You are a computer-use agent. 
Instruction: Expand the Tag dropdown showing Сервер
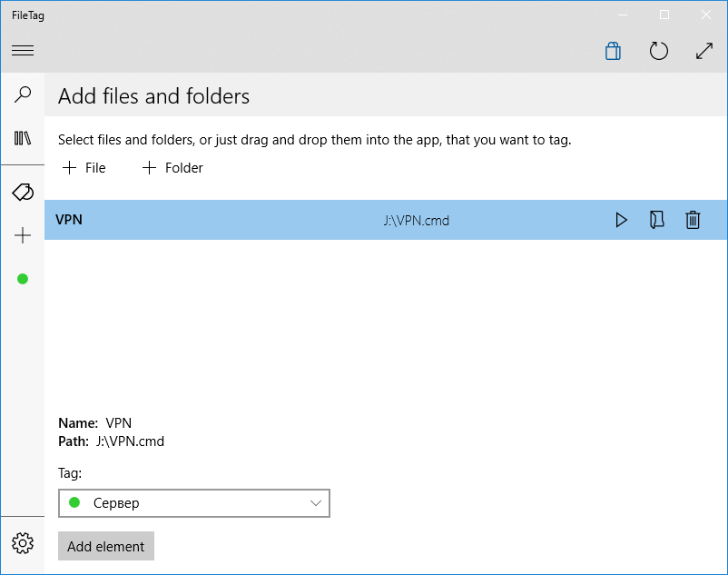click(x=194, y=503)
